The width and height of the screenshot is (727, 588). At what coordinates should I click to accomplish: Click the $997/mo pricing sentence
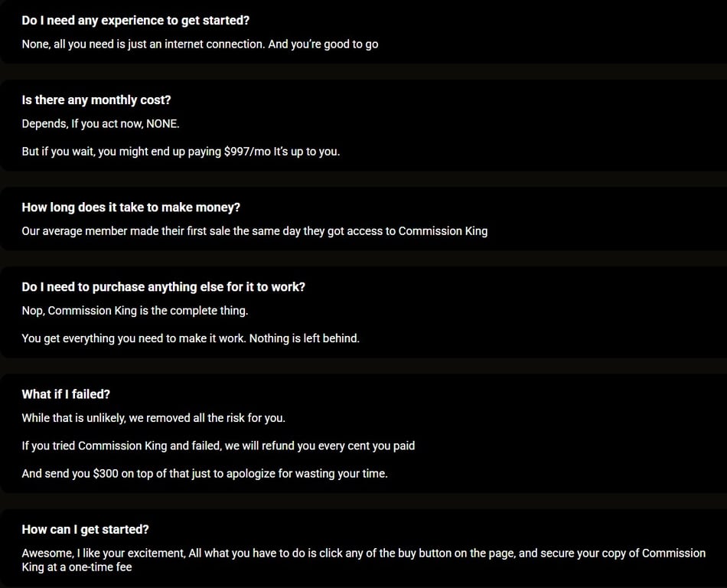click(181, 152)
